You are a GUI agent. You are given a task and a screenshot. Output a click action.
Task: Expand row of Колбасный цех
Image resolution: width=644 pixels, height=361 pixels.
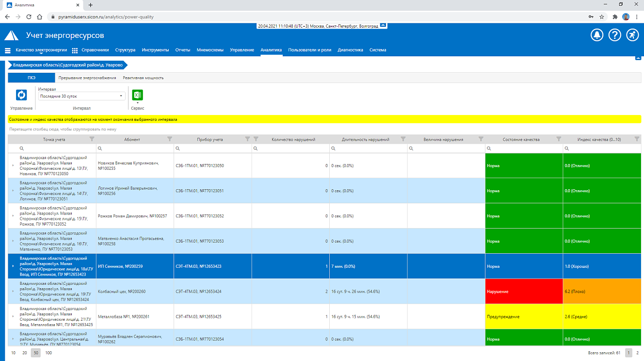pyautogui.click(x=13, y=292)
